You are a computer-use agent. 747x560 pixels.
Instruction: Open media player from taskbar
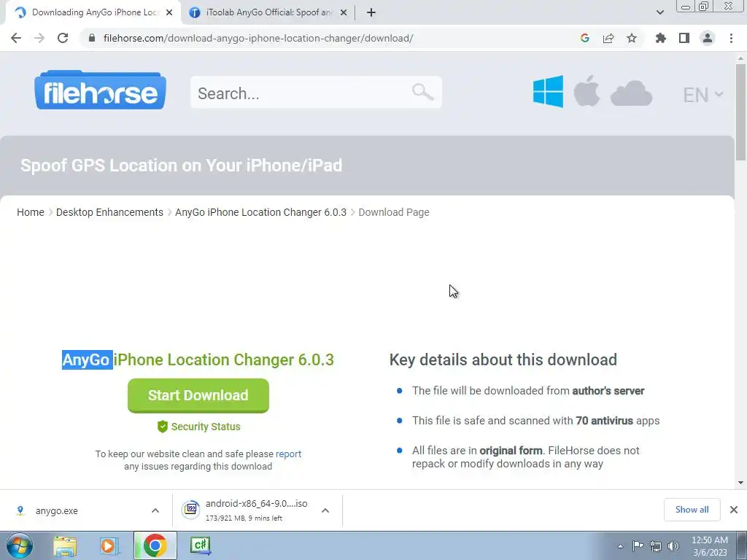coord(109,546)
